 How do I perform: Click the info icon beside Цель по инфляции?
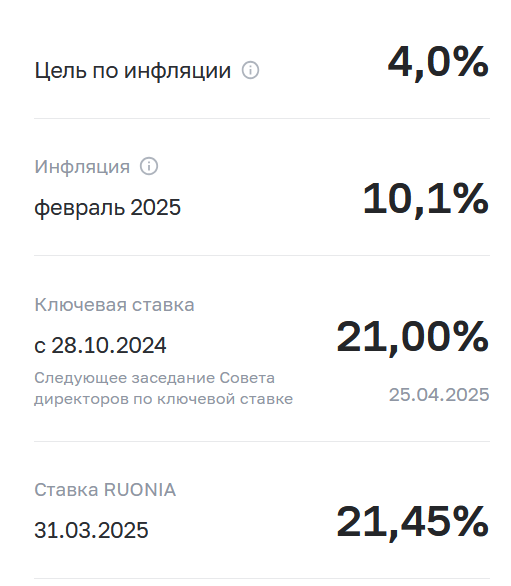(250, 70)
